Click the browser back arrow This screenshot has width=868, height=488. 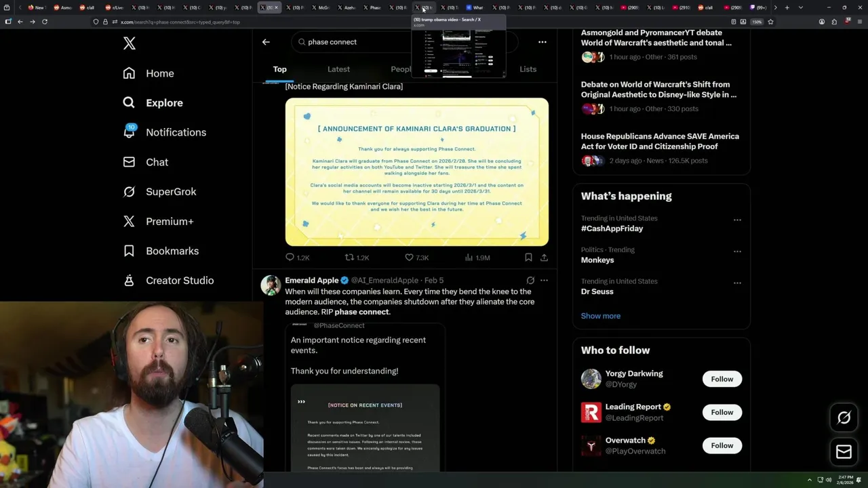coord(20,22)
